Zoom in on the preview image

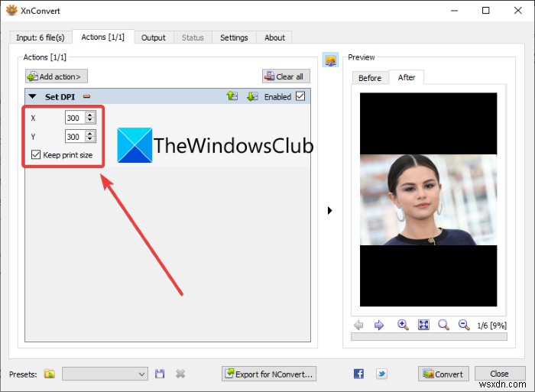[403, 325]
